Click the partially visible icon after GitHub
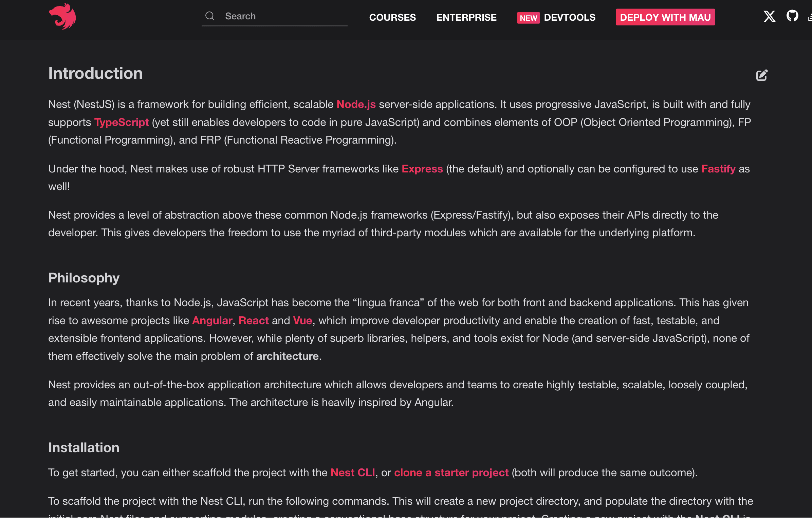The width and height of the screenshot is (812, 518). click(x=810, y=18)
